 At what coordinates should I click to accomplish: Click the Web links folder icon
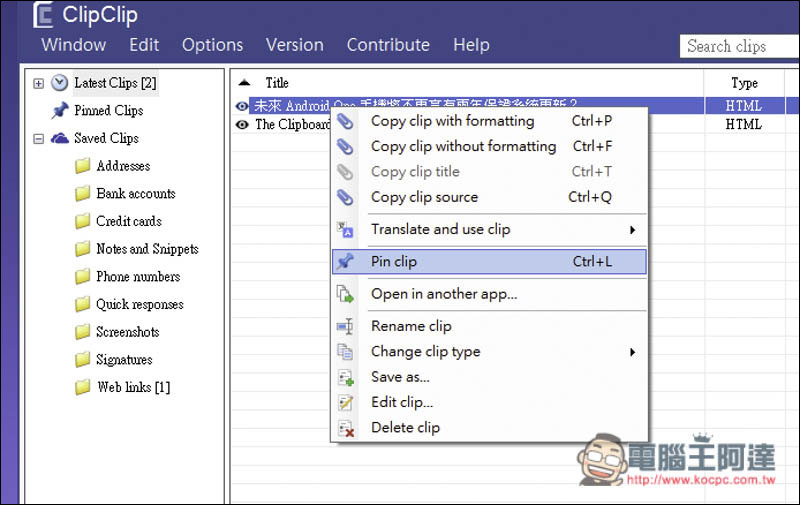[82, 387]
